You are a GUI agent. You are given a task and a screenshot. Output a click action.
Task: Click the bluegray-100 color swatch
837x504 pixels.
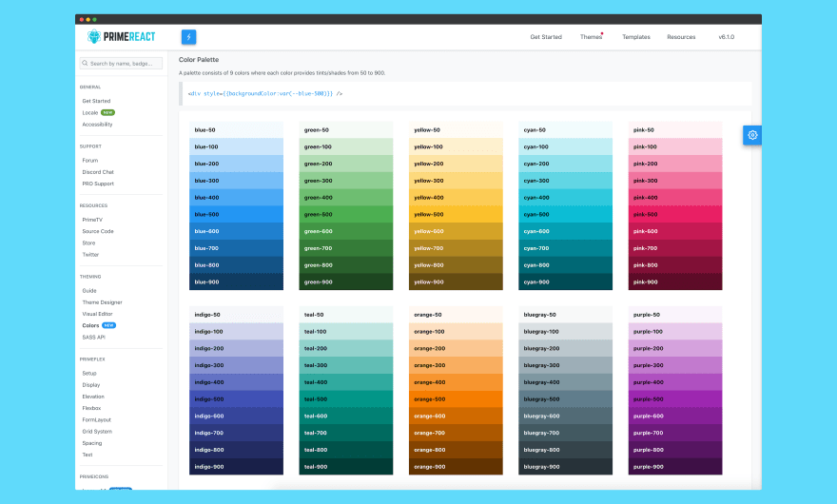pyautogui.click(x=565, y=332)
